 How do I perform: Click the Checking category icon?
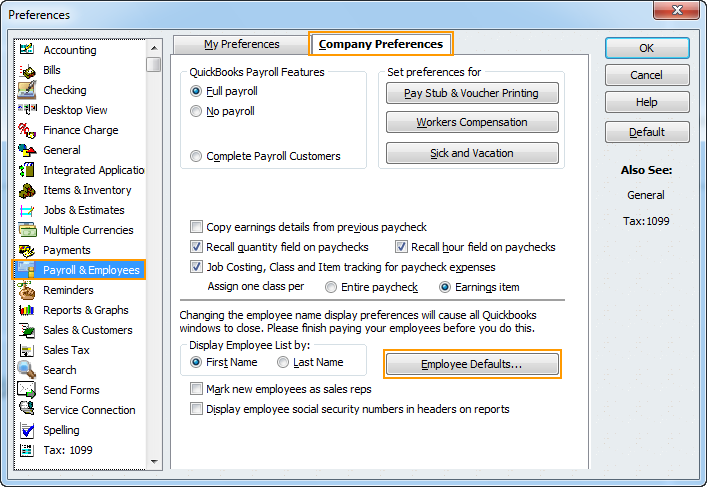(x=27, y=90)
